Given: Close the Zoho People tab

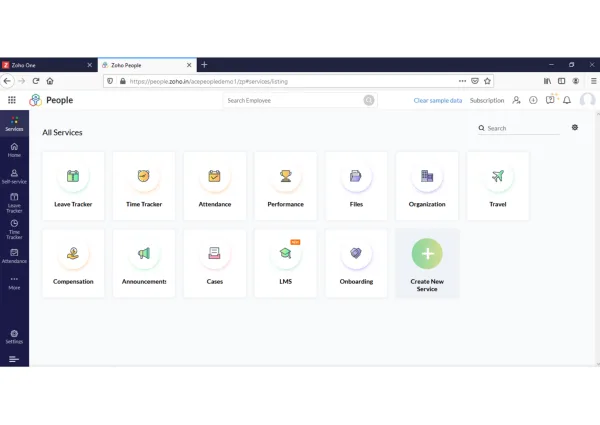Looking at the screenshot, I should (x=189, y=65).
